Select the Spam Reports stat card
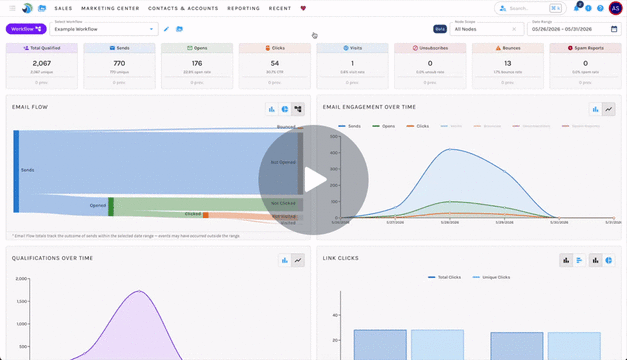627x360 pixels. 585,66
